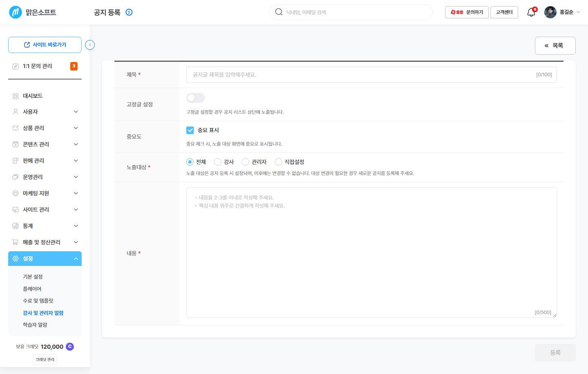Image resolution: width=588 pixels, height=374 pixels.
Task: Open 플레이어 submenu item
Action: click(x=32, y=289)
